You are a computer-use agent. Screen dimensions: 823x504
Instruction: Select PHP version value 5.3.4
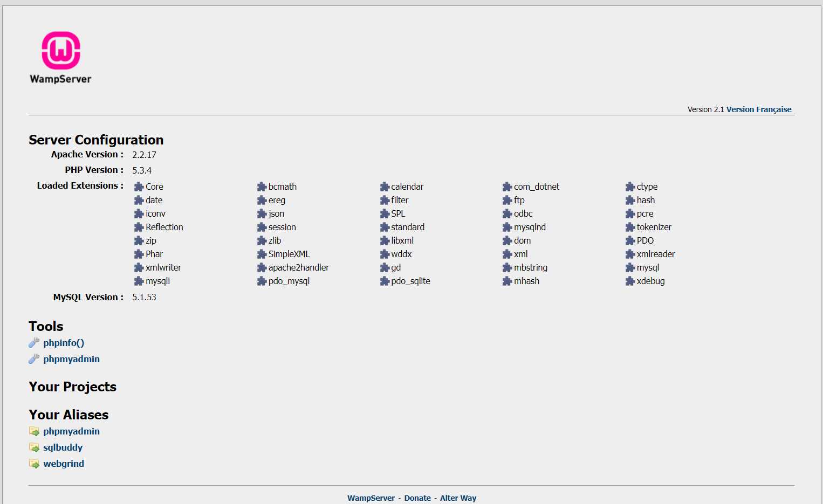click(142, 170)
